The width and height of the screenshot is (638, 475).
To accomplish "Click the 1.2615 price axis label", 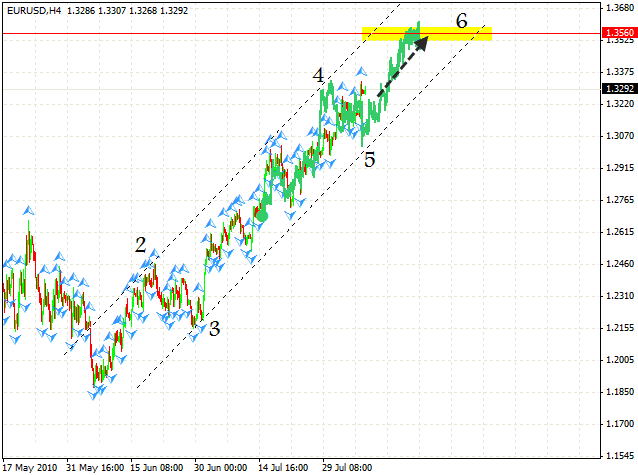I will pyautogui.click(x=620, y=232).
